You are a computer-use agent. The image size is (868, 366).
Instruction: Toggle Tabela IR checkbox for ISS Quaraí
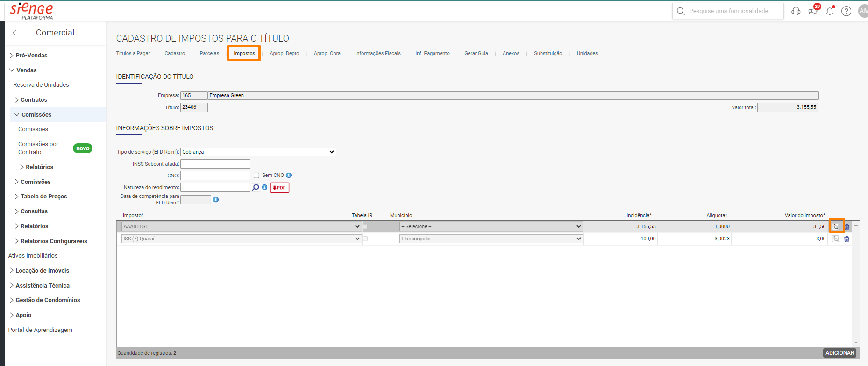pos(365,239)
